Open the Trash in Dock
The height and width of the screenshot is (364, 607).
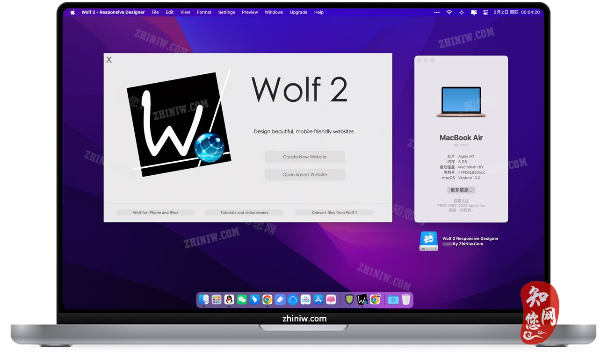pos(406,300)
